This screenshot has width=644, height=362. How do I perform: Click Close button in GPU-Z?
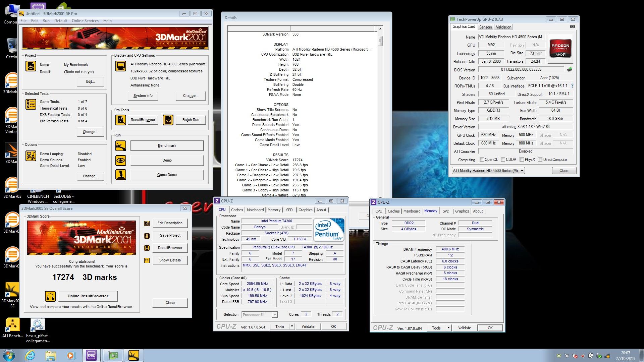[x=564, y=171]
